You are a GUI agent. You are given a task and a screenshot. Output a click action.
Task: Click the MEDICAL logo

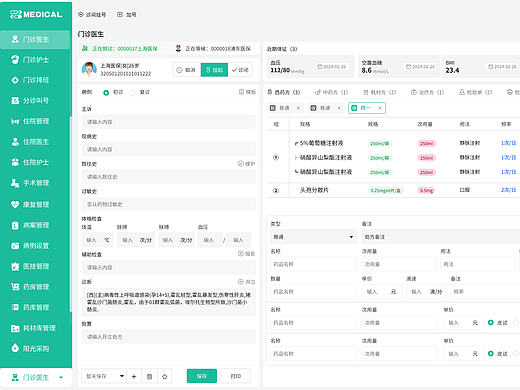tap(36, 14)
